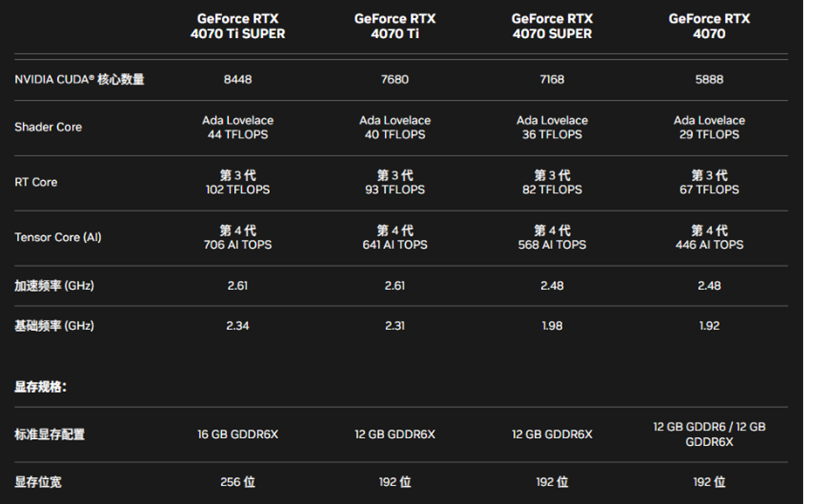This screenshot has height=504, width=814.
Task: Click the RT Core row label
Action: pos(36,182)
